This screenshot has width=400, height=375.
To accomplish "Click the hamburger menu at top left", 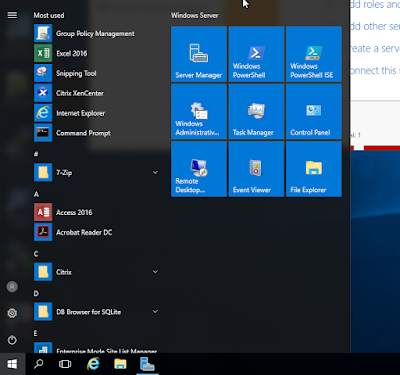I will (12, 15).
